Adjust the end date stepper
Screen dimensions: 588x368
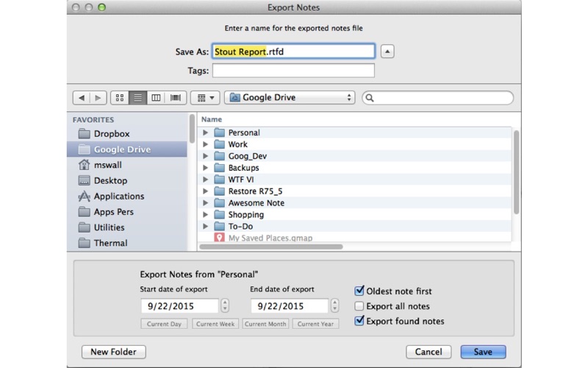click(334, 305)
